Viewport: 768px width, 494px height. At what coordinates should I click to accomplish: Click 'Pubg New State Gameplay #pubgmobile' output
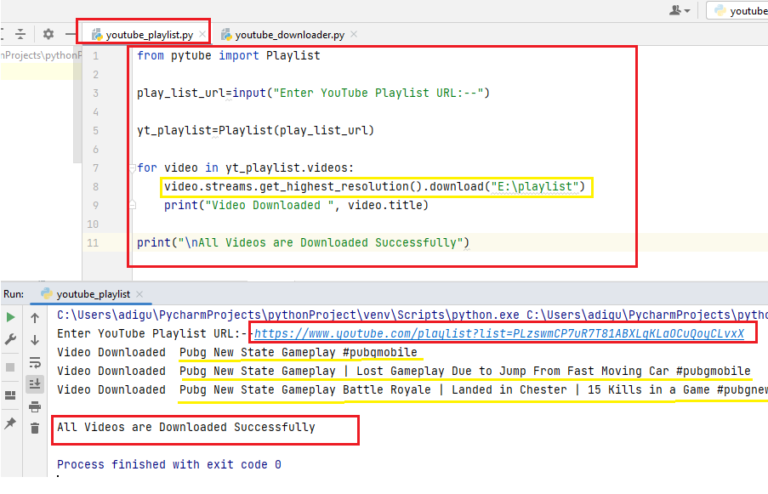(x=298, y=352)
